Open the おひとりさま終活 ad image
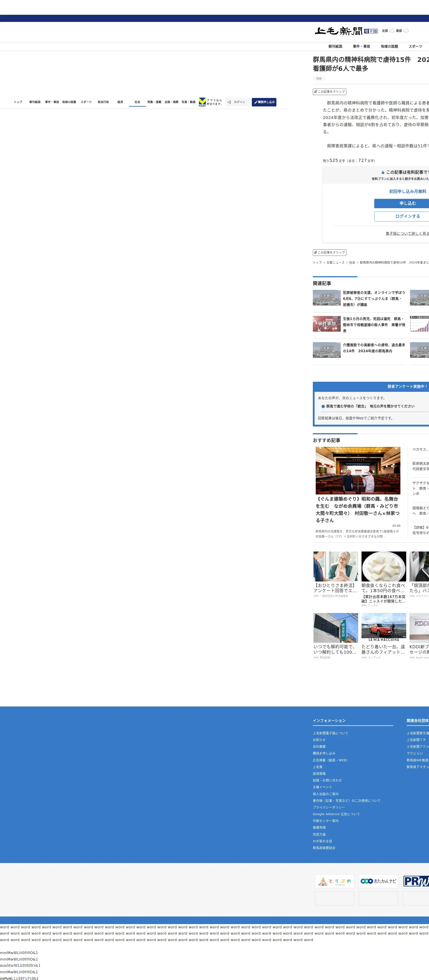429x980 pixels. (336, 566)
